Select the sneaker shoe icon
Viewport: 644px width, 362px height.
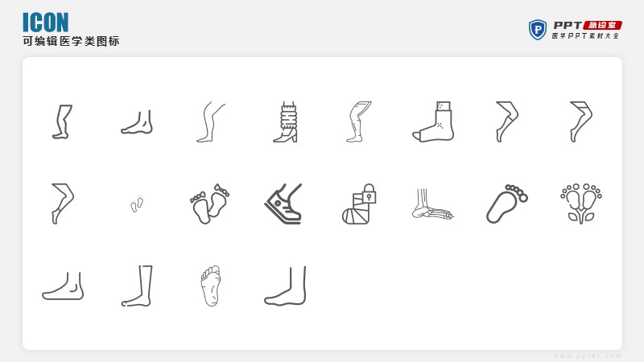point(283,204)
